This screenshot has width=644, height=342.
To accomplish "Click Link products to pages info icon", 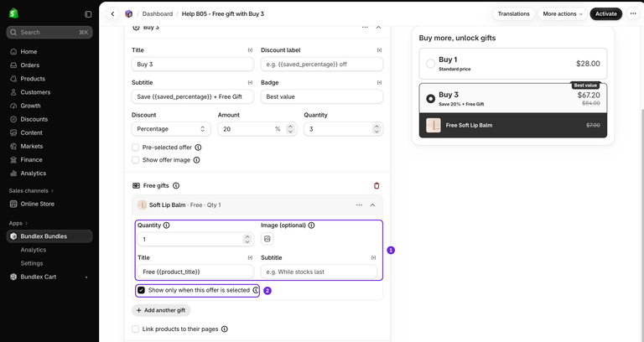I will [x=224, y=329].
